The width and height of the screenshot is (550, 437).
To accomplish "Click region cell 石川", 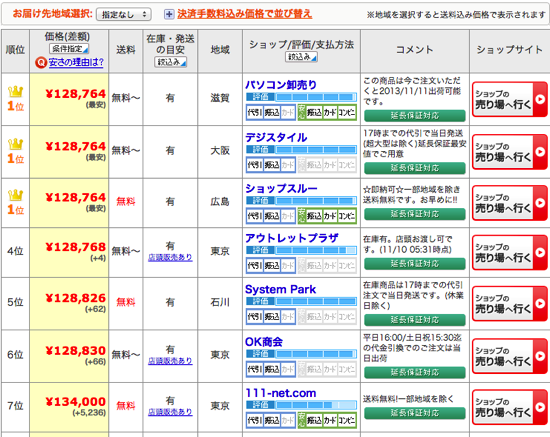I will click(x=220, y=302).
